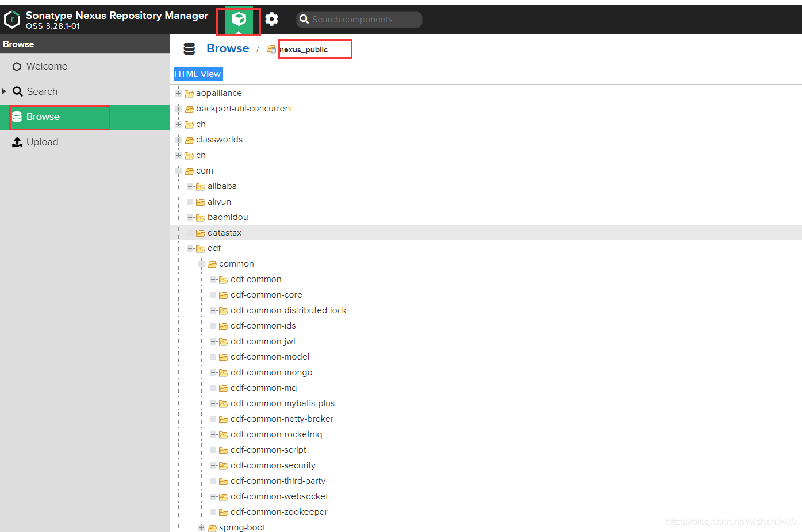The image size is (802, 532).
Task: Collapse the ddf folder node
Action: (190, 248)
